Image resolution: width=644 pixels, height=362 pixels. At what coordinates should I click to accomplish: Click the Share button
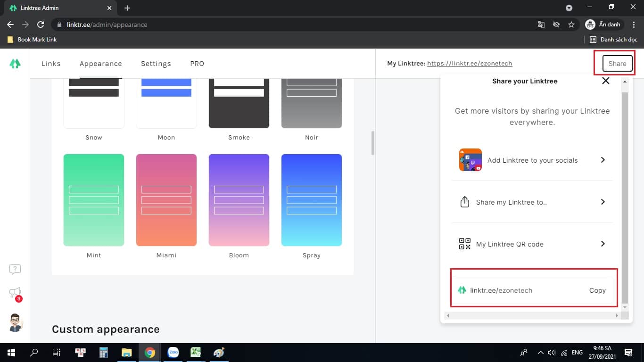pyautogui.click(x=617, y=64)
